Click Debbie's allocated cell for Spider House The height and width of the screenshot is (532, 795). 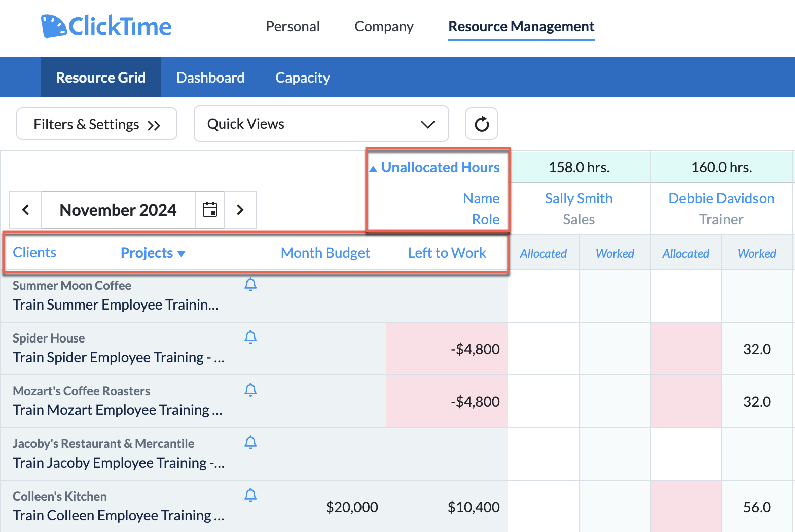[686, 349]
